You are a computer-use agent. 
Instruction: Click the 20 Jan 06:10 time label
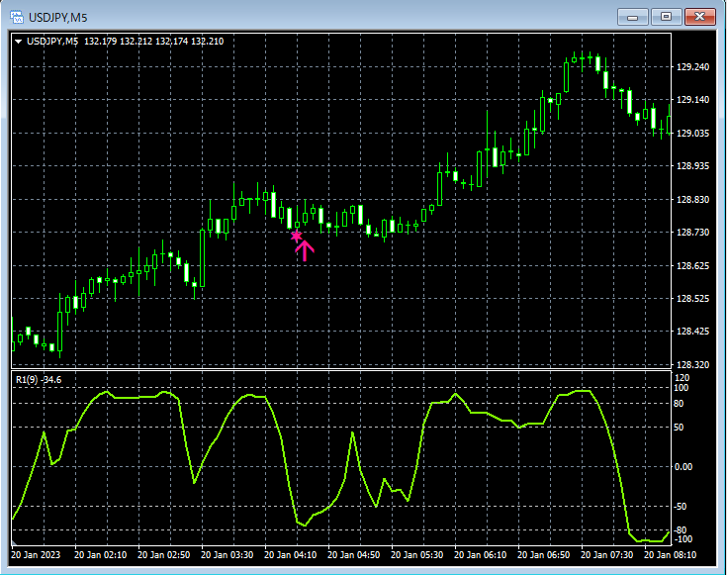pyautogui.click(x=480, y=554)
